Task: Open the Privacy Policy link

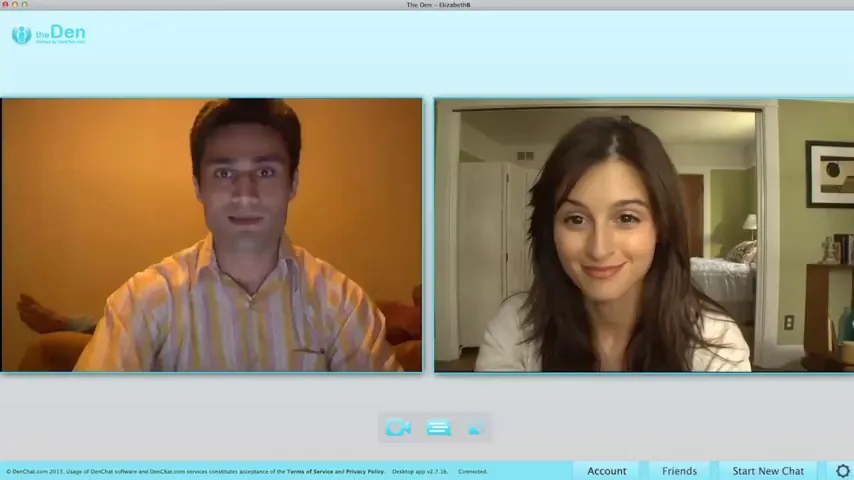Action: click(x=365, y=472)
